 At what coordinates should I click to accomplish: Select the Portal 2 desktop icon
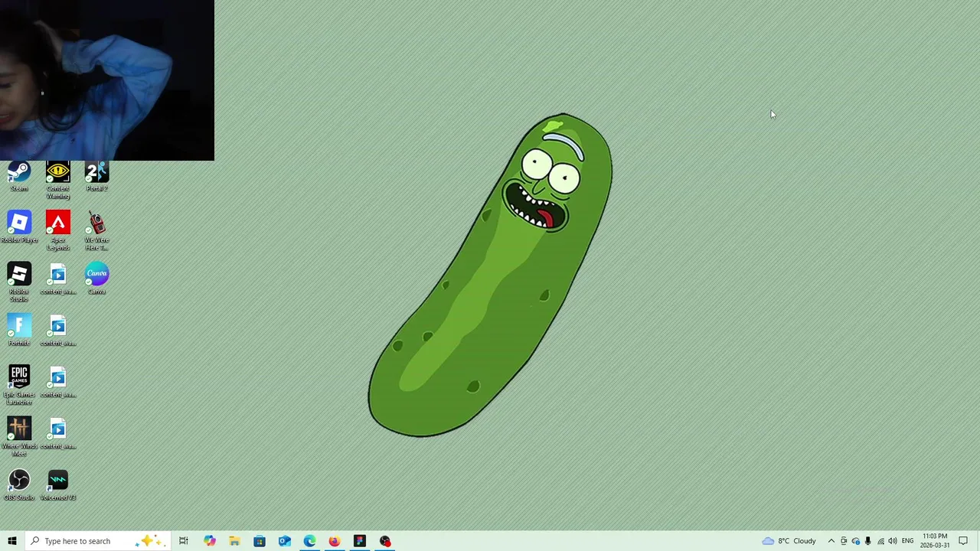[97, 176]
